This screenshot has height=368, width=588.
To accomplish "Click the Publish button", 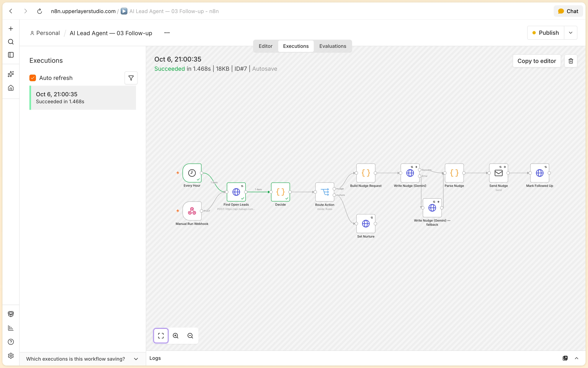I will (546, 33).
